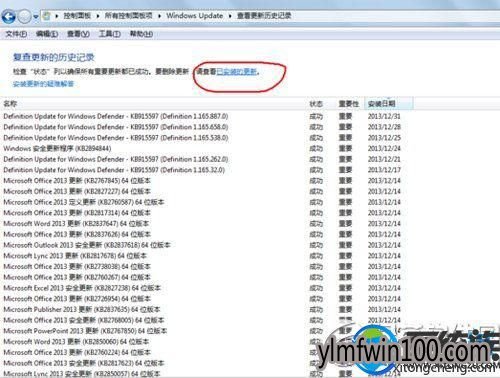500x378 pixels.
Task: Open the 安装更新的疑难解答 link
Action: pyautogui.click(x=43, y=84)
